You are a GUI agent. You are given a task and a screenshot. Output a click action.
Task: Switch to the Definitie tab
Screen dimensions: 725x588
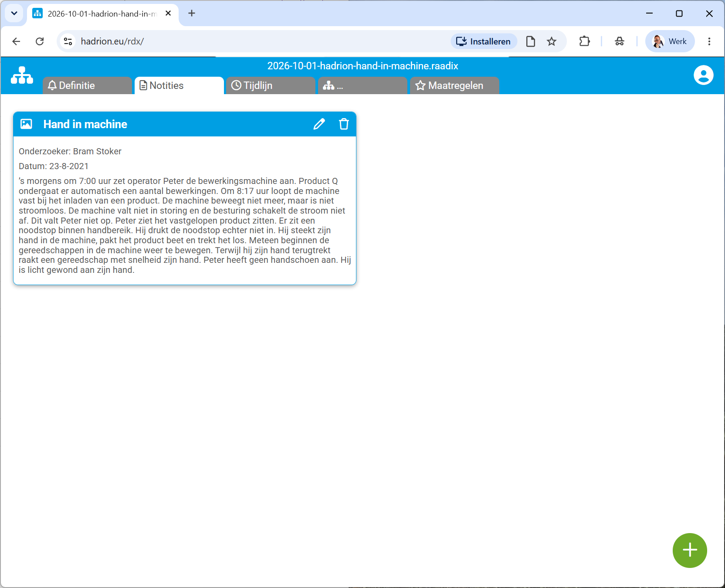[87, 85]
